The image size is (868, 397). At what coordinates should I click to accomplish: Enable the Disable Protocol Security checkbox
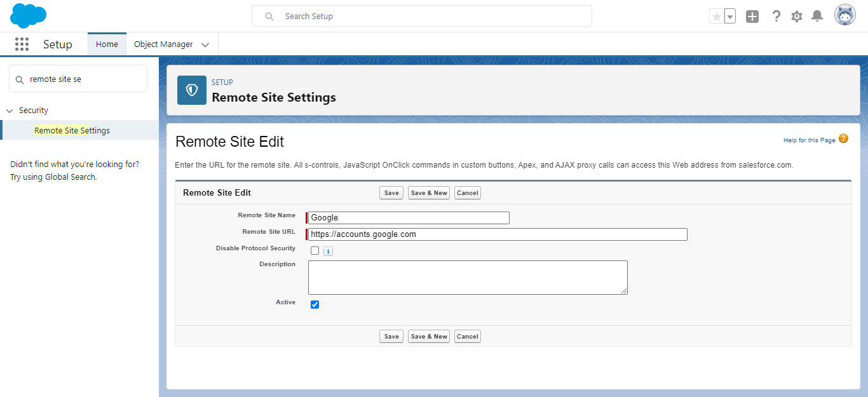pos(315,251)
